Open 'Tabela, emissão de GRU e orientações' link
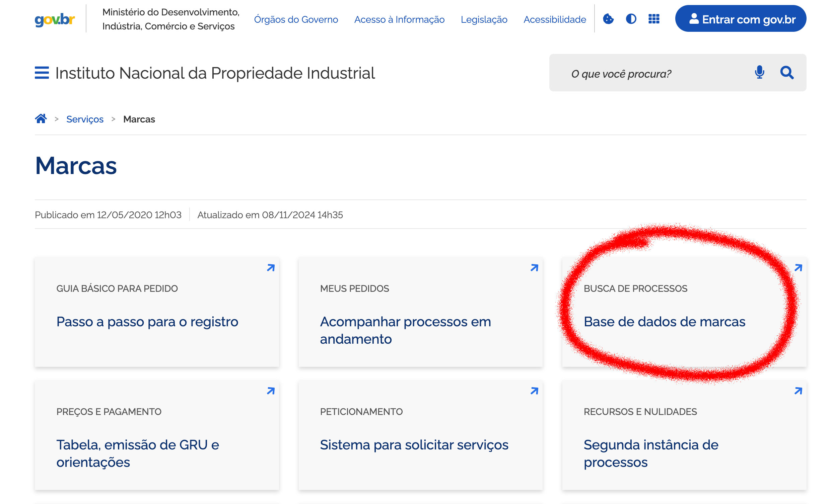The width and height of the screenshot is (830, 504). pos(137,453)
